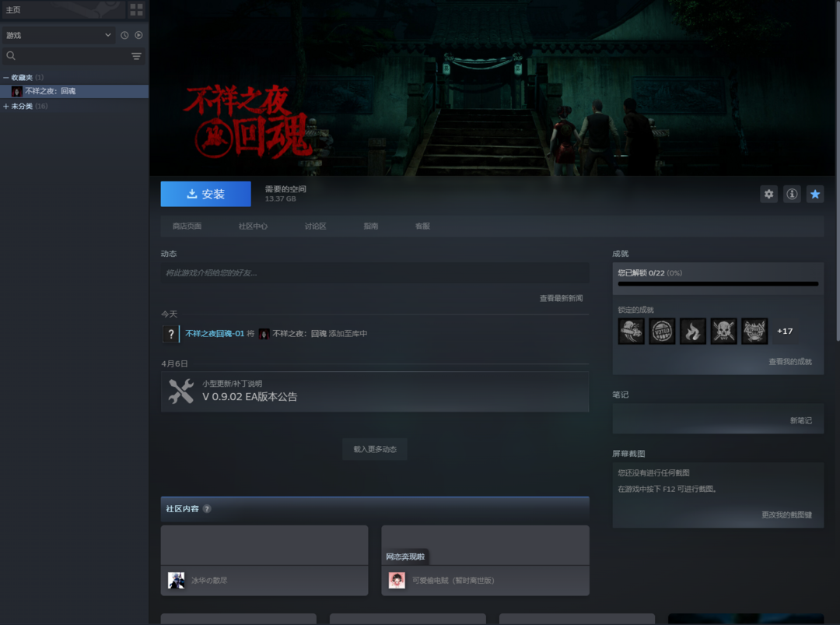Image resolution: width=840 pixels, height=625 pixels.
Task: Click 查看我的成就 link
Action: pos(790,362)
